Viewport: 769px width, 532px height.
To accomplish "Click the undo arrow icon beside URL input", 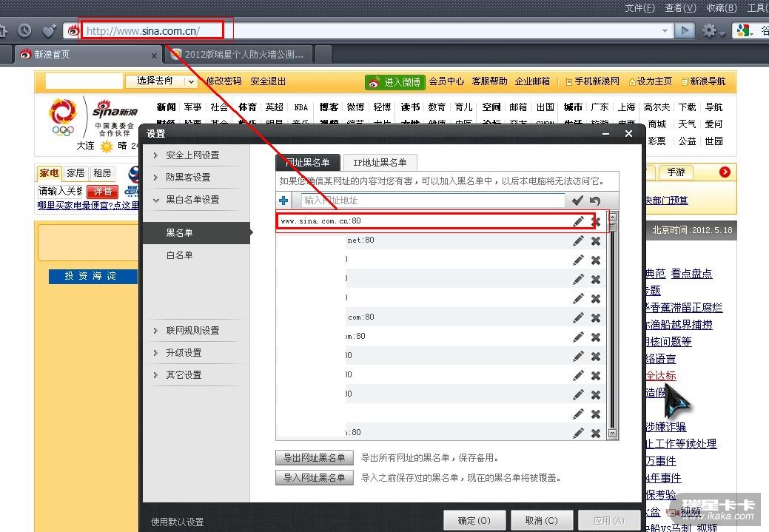I will pos(595,201).
